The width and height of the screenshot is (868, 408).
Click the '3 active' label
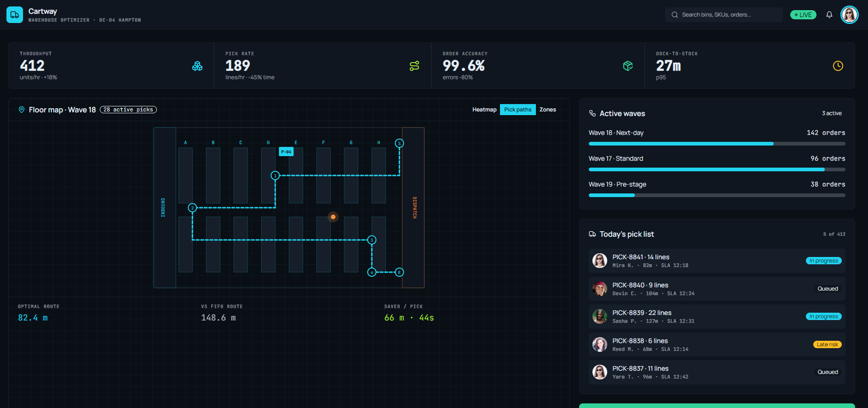(832, 113)
